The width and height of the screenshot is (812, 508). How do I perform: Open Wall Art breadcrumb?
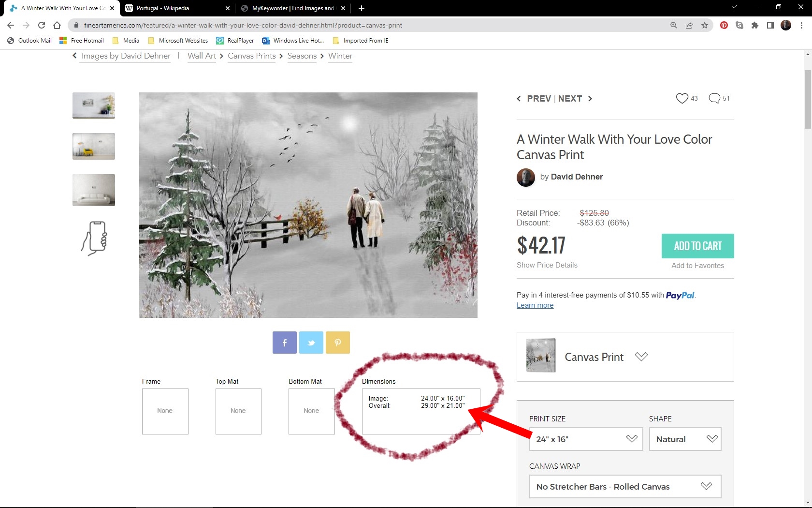point(202,56)
